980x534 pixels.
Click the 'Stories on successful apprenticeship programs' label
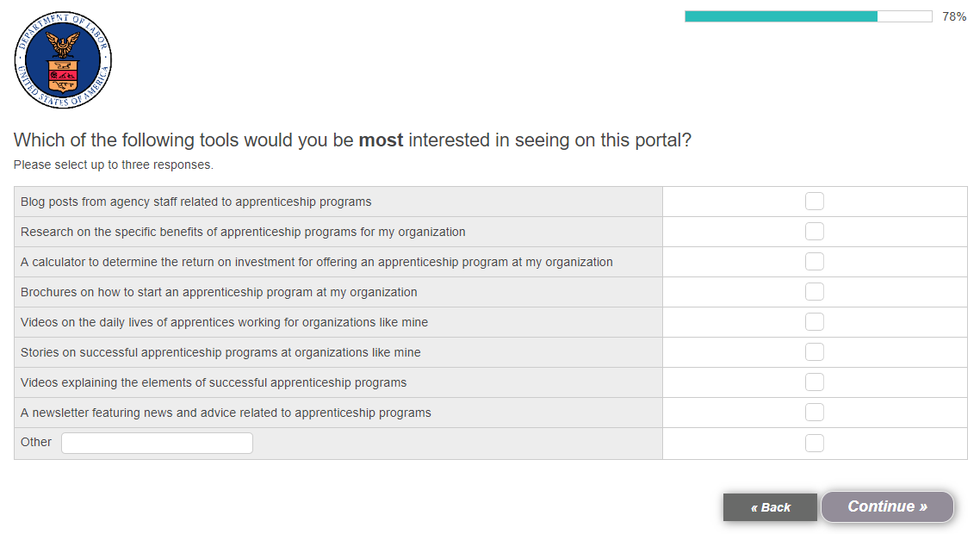(220, 352)
